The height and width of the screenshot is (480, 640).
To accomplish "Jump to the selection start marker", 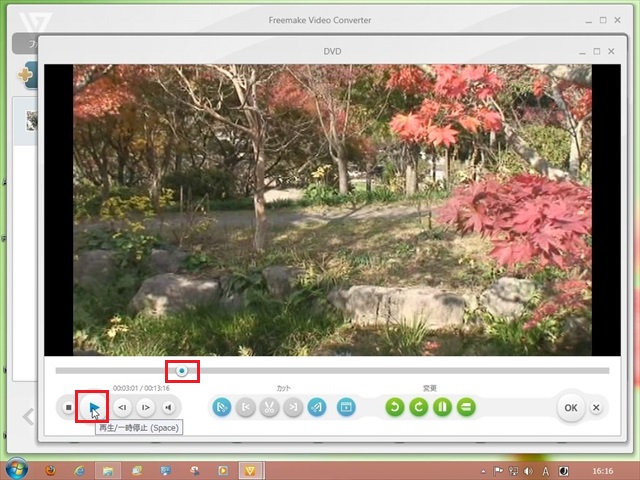I will (246, 407).
